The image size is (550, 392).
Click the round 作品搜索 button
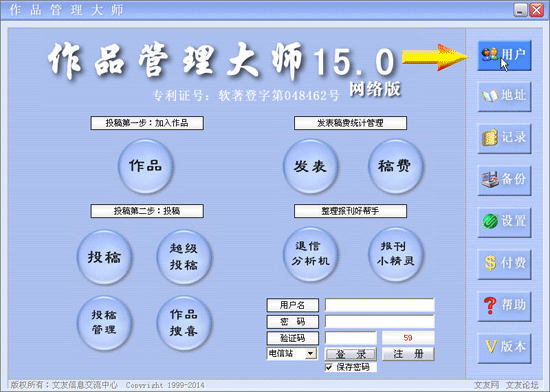pos(184,323)
